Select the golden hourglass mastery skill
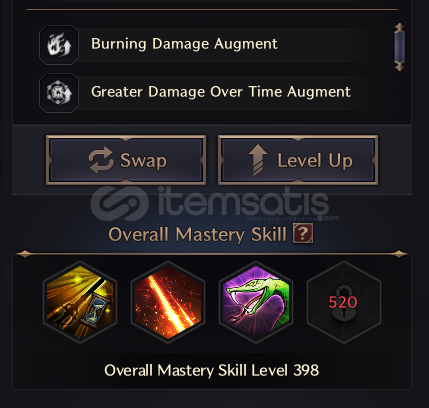This screenshot has height=408, width=429. pyautogui.click(x=80, y=302)
